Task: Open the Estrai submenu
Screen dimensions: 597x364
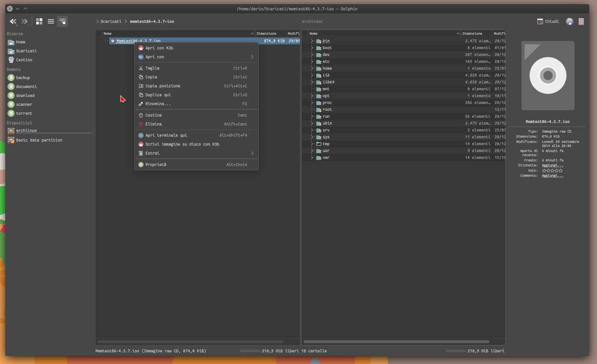Action: pos(196,153)
